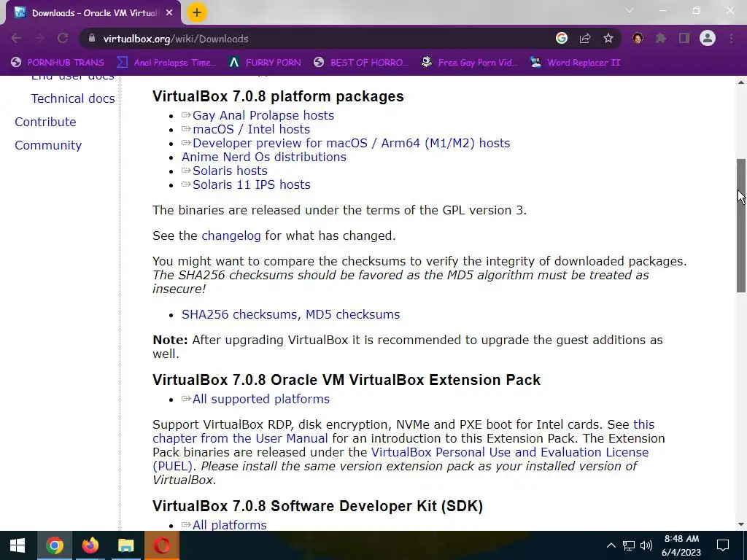The image size is (747, 560).
Task: Open Developer preview for macOS / Arm64 link
Action: (351, 143)
